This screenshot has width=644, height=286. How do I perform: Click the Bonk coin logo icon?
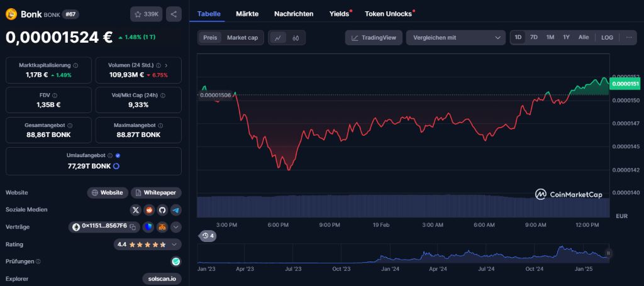click(11, 14)
